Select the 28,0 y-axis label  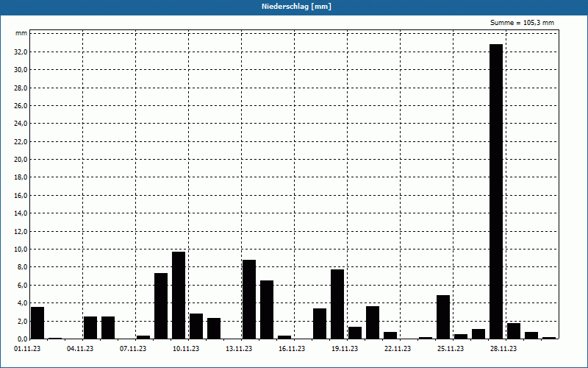21,88
